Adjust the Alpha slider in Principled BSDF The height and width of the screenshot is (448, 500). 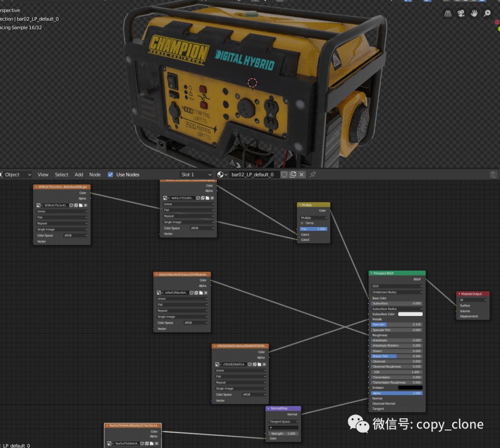click(397, 393)
